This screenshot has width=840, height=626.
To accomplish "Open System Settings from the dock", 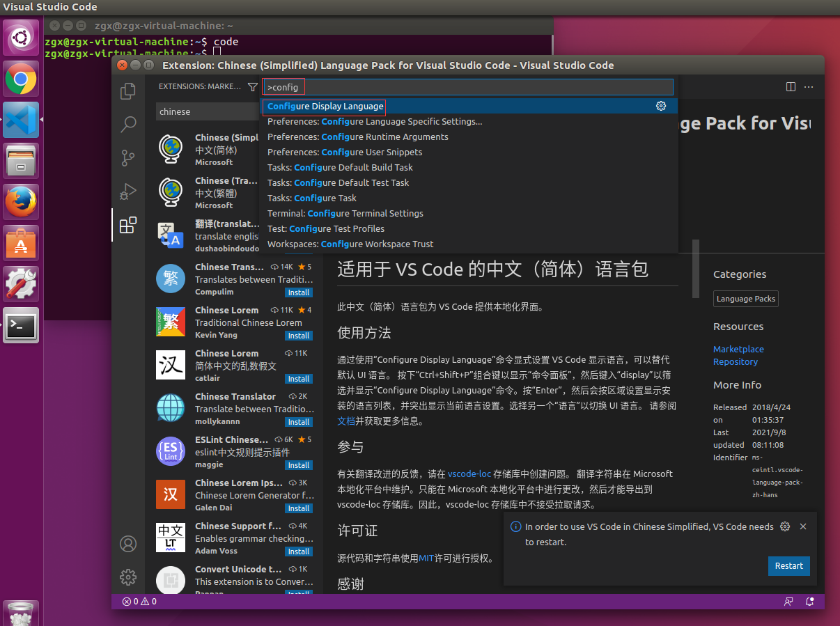I will pos(21,284).
